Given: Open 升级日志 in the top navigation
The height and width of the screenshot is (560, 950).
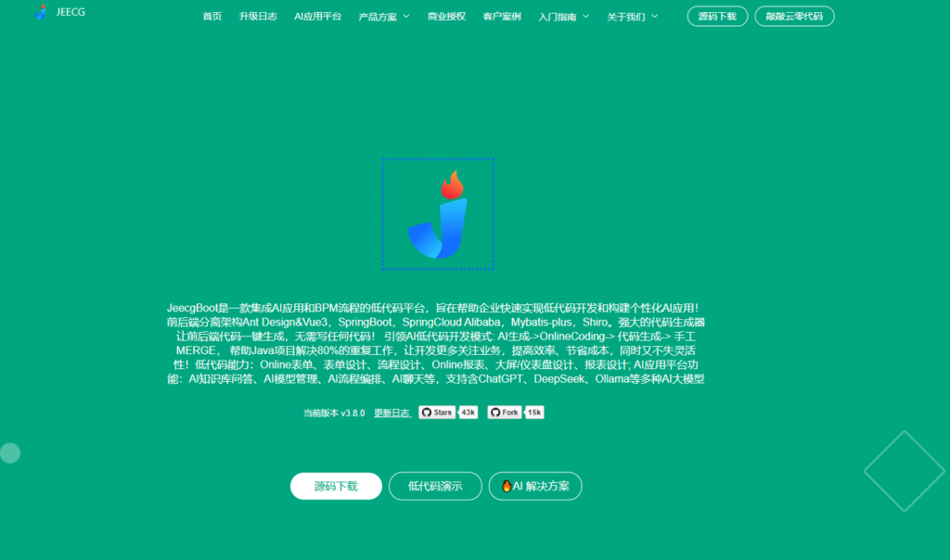Looking at the screenshot, I should click(257, 17).
